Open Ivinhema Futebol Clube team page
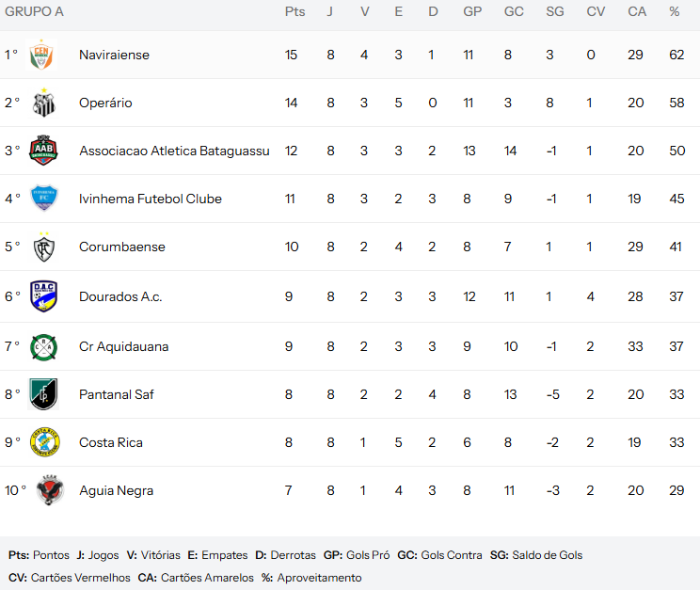The width and height of the screenshot is (700, 590). pyautogui.click(x=151, y=199)
